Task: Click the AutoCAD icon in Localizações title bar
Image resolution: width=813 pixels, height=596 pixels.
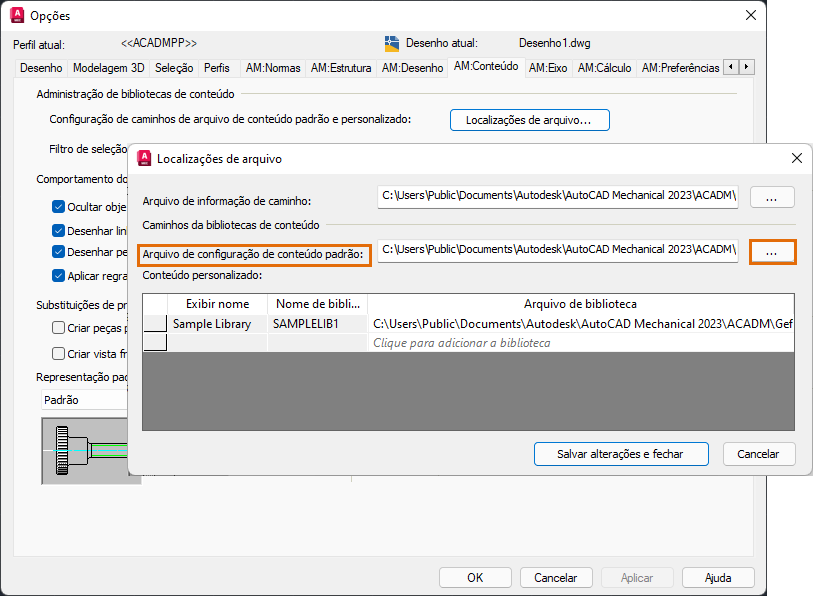Action: [144, 158]
